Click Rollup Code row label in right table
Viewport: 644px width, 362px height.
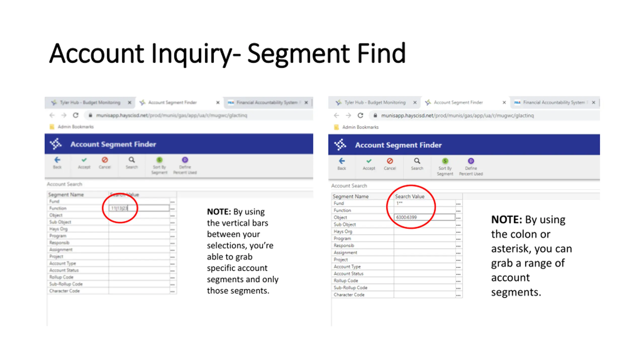[346, 281]
